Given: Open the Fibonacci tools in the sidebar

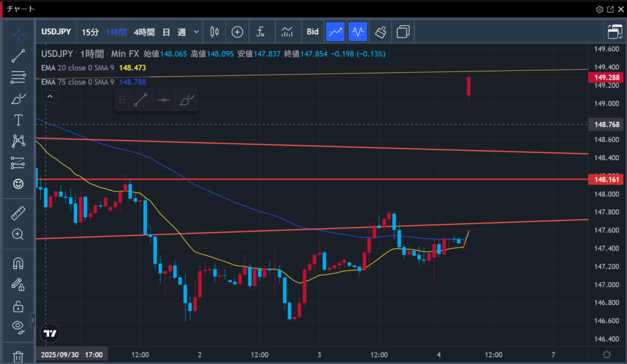Looking at the screenshot, I should tap(18, 77).
